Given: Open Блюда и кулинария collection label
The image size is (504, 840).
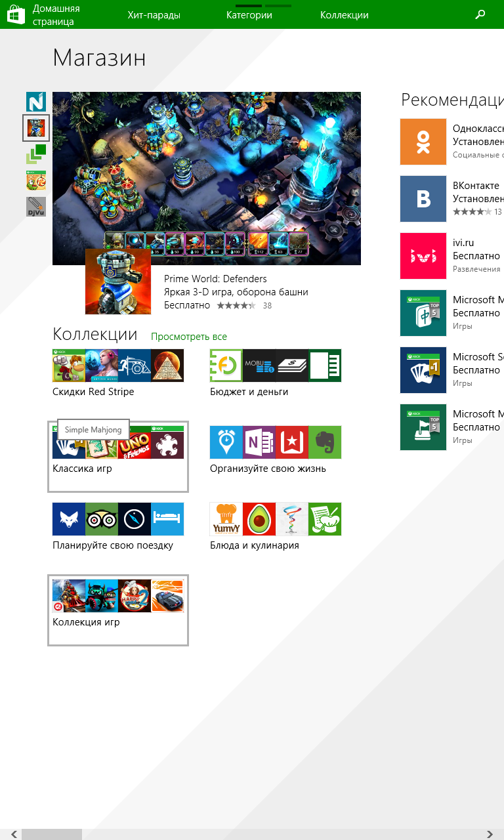Looking at the screenshot, I should coord(255,545).
